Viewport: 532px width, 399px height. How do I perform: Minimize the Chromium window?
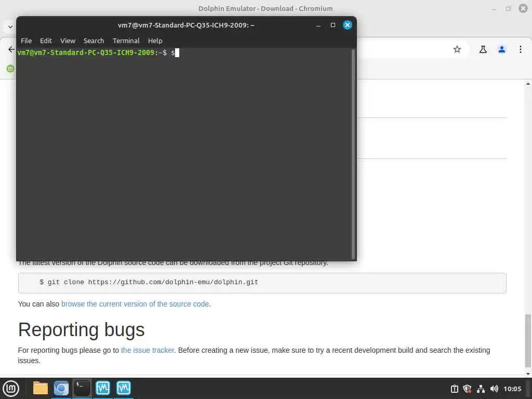(x=494, y=9)
